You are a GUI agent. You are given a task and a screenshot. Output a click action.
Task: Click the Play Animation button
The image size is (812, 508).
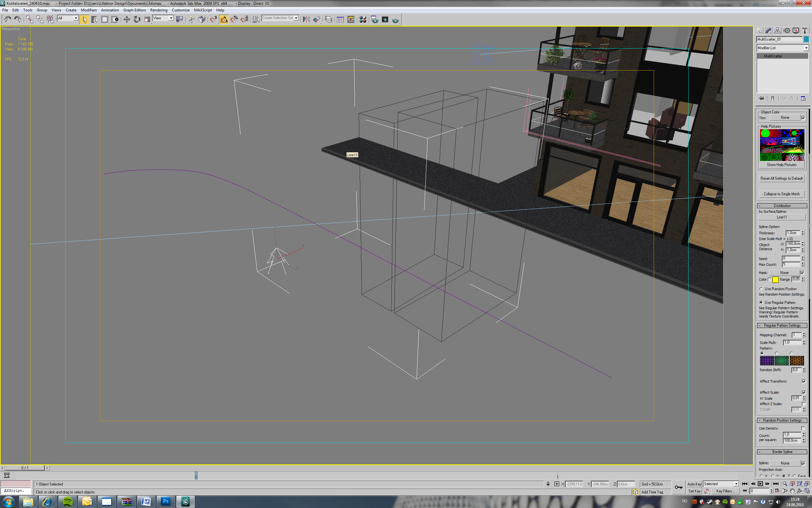[x=760, y=484]
